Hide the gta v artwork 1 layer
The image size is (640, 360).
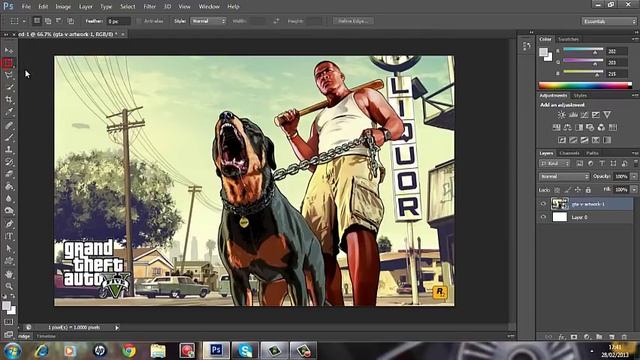[543, 204]
